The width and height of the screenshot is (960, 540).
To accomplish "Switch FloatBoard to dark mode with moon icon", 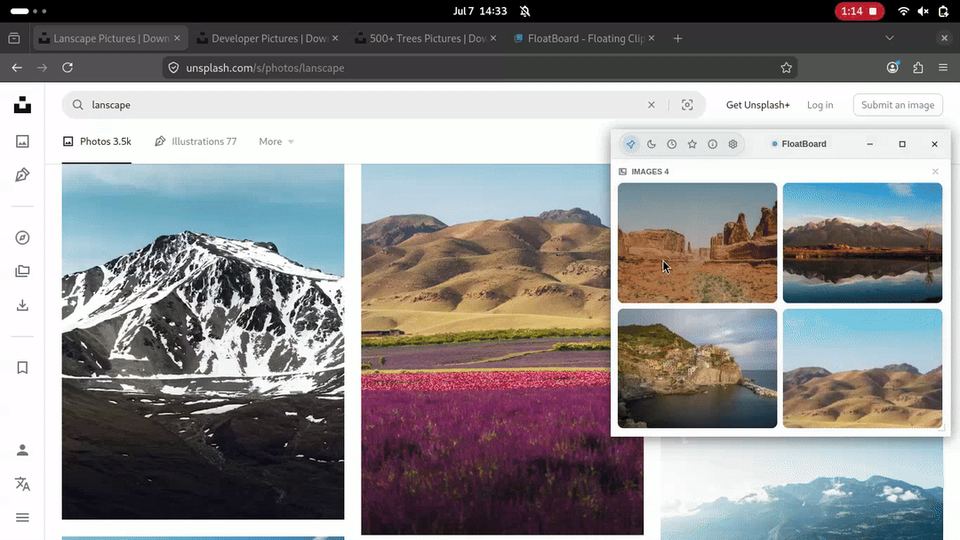I will pos(651,144).
